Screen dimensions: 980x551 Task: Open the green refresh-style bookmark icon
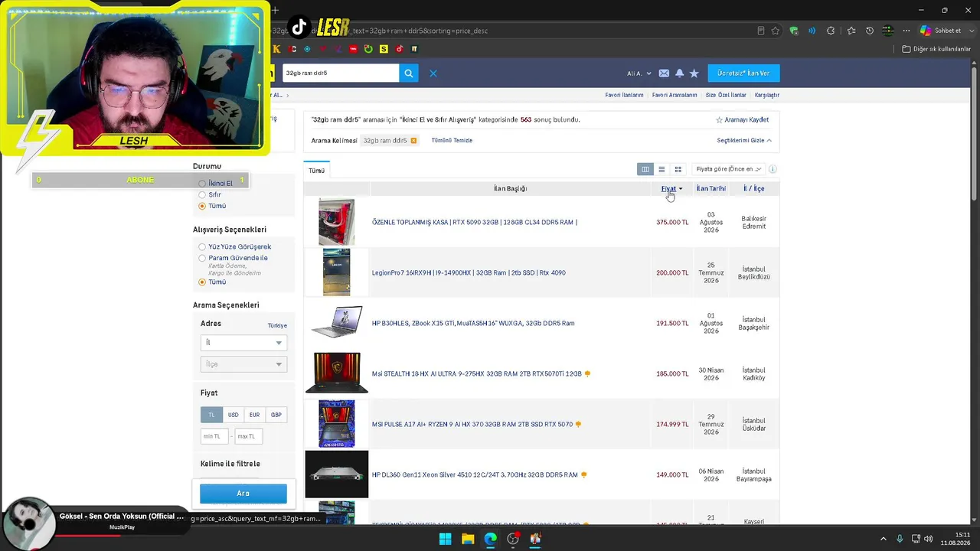[368, 49]
